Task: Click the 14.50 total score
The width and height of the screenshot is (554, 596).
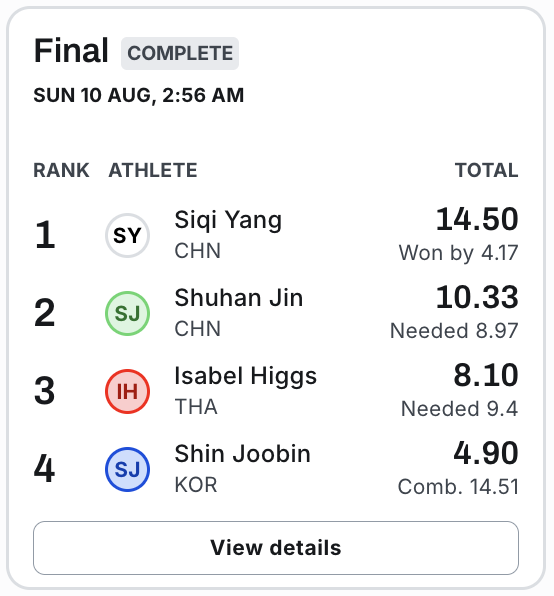Action: [477, 219]
